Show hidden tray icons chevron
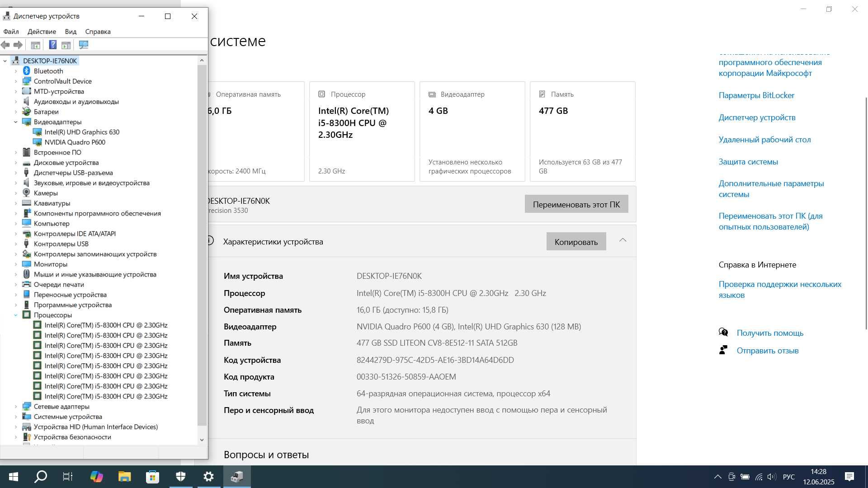 point(717,477)
